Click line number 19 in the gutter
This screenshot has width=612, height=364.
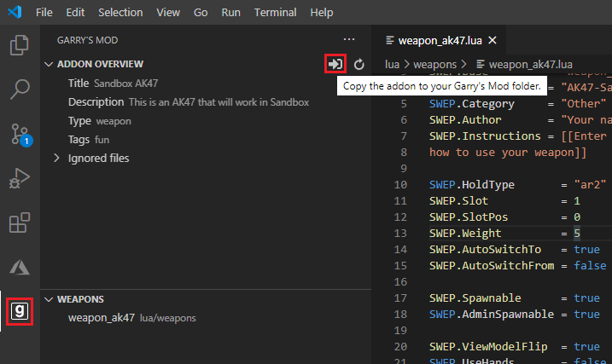tap(400, 331)
